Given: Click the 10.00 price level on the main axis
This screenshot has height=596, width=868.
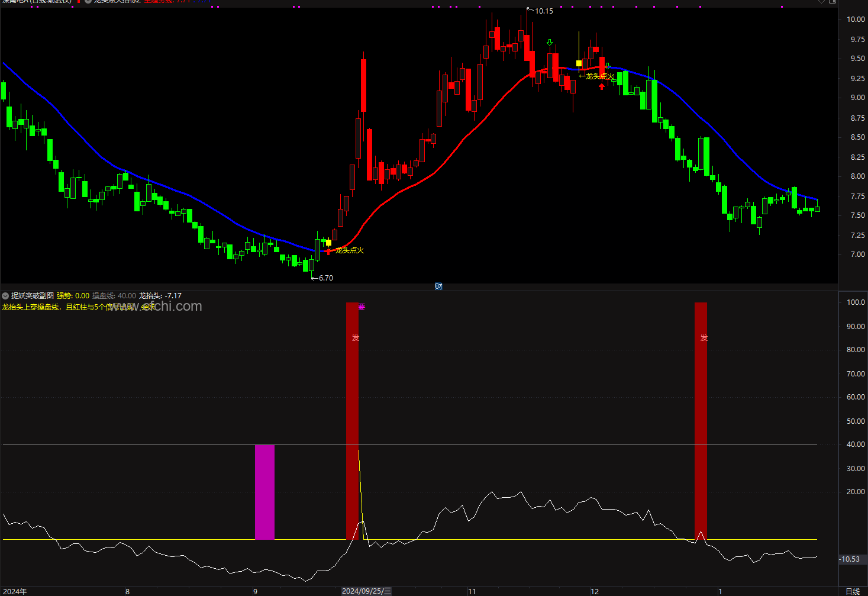Looking at the screenshot, I should [856, 20].
